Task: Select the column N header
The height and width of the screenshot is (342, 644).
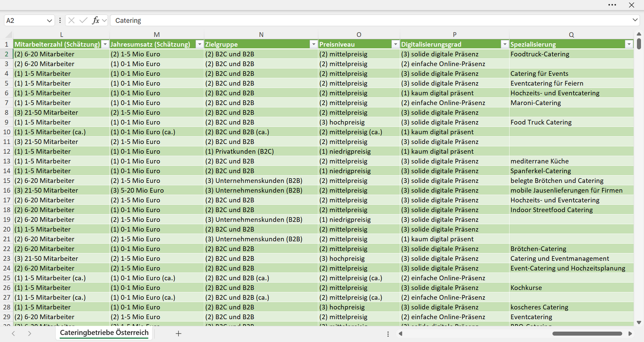Action: pos(261,34)
